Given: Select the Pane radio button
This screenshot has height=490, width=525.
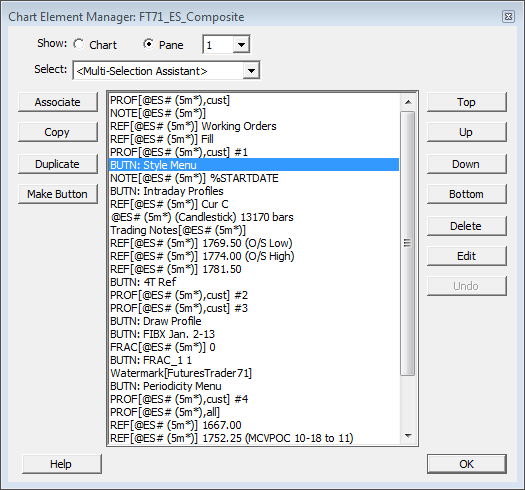Looking at the screenshot, I should pyautogui.click(x=149, y=44).
